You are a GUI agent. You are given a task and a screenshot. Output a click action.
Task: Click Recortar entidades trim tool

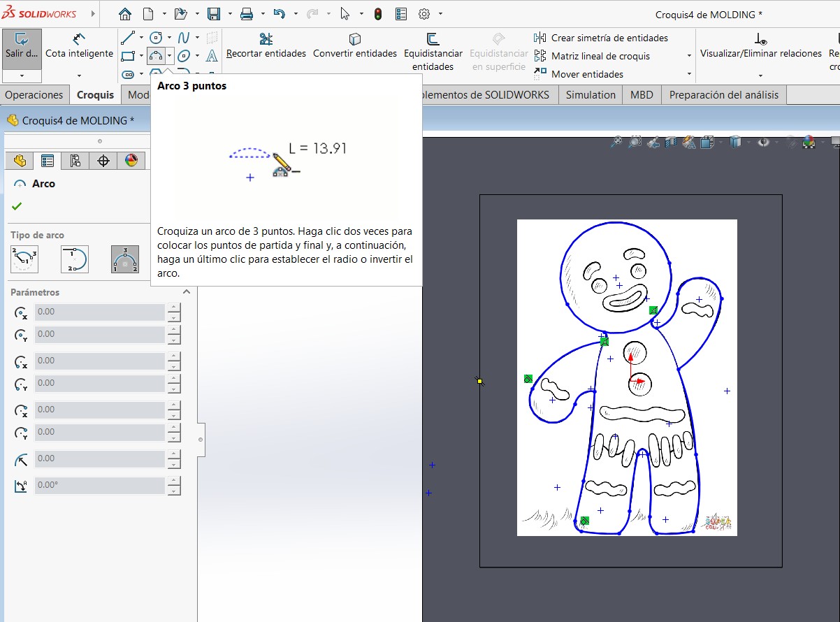point(266,46)
